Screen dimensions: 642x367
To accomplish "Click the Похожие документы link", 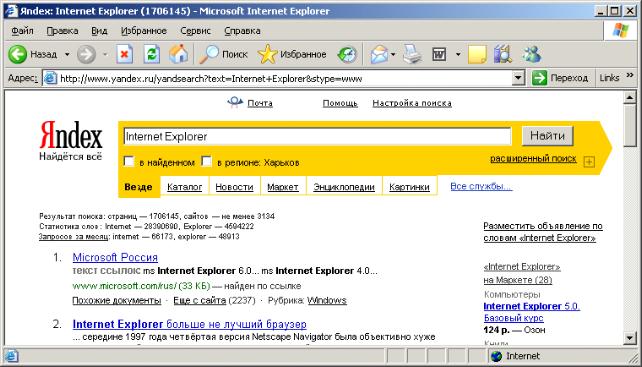I will point(117,300).
